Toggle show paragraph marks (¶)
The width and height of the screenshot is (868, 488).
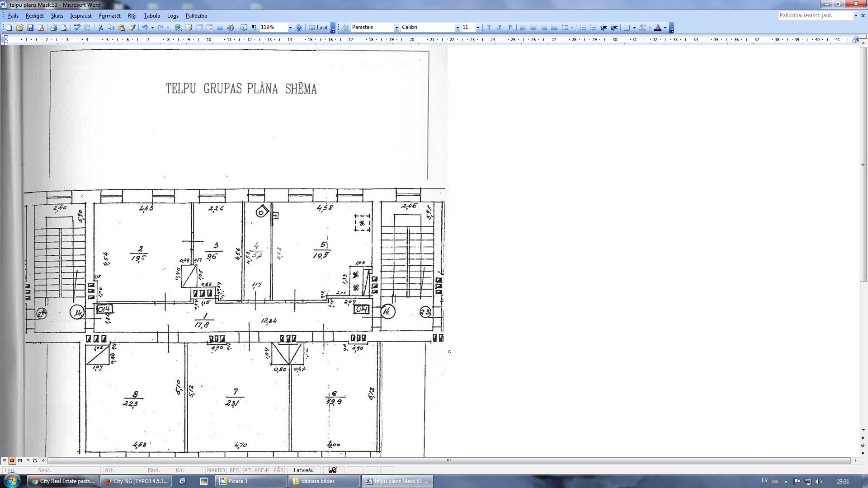pyautogui.click(x=254, y=28)
